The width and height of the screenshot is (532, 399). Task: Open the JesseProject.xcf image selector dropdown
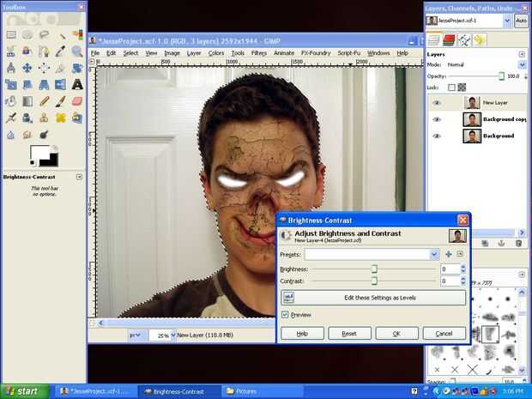tap(507, 21)
